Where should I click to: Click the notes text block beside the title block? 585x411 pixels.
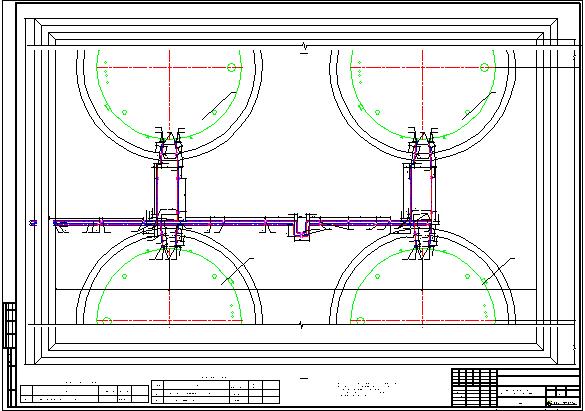click(366, 388)
